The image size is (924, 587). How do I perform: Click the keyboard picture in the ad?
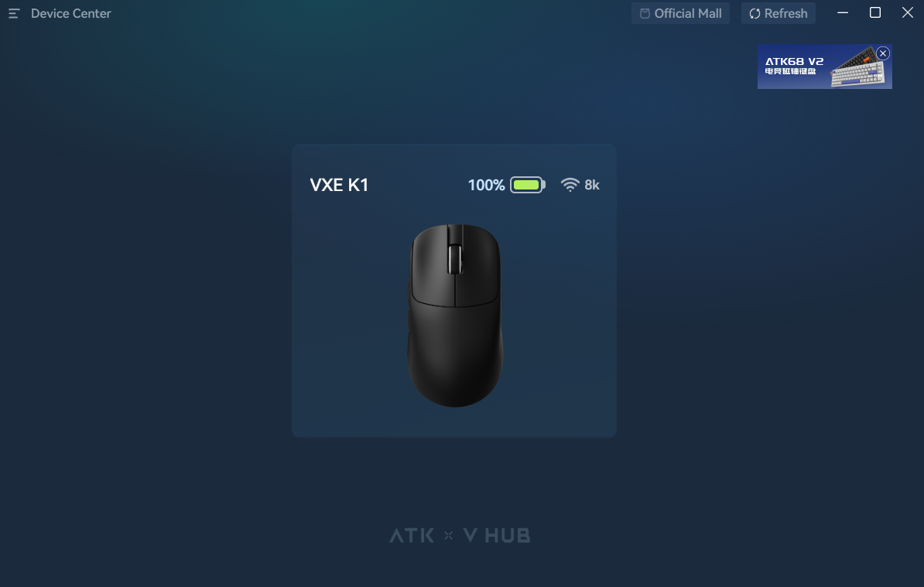pyautogui.click(x=857, y=69)
